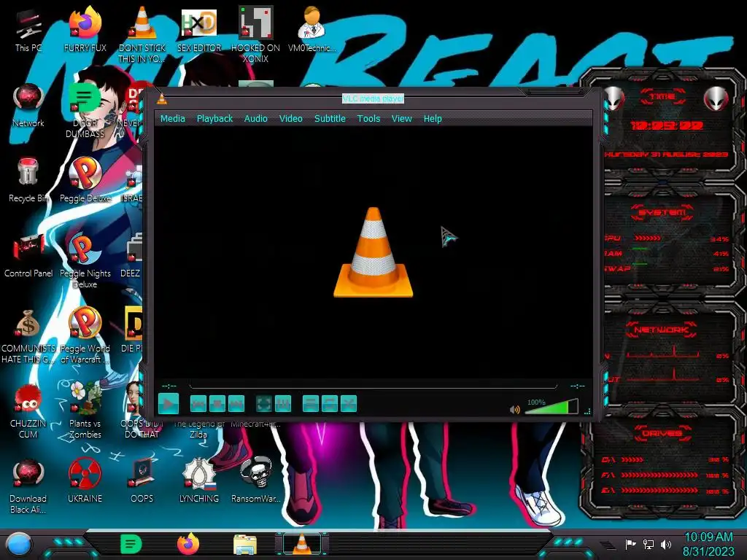Jump to the previous media in VLC

coord(198,404)
